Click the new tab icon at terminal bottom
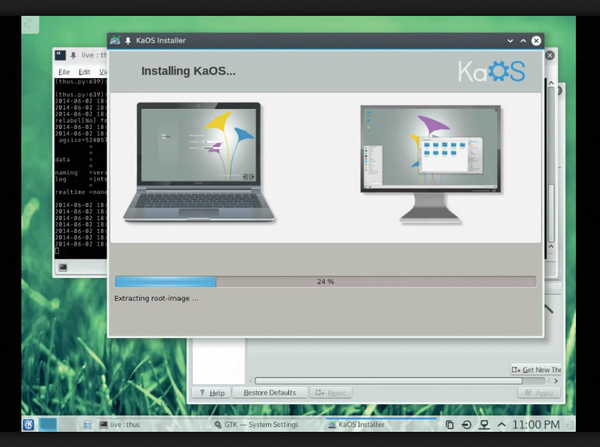The width and height of the screenshot is (600, 447). tap(63, 267)
